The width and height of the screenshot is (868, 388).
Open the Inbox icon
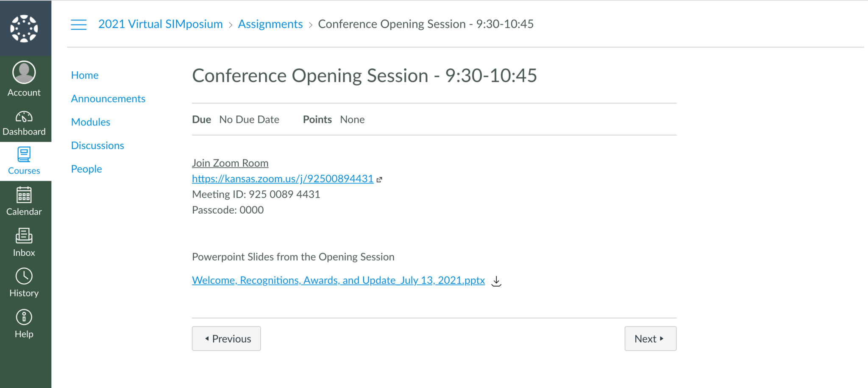pyautogui.click(x=24, y=236)
